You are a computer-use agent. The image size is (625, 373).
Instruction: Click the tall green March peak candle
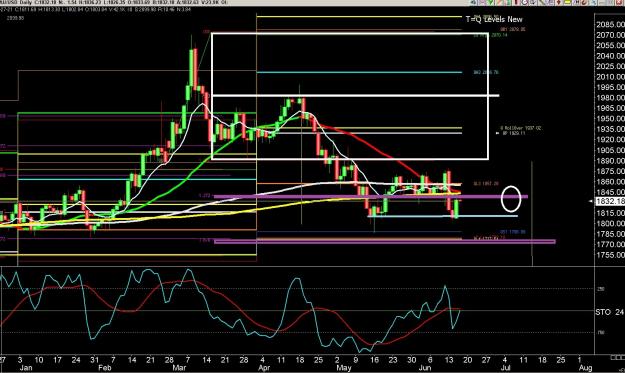(191, 68)
